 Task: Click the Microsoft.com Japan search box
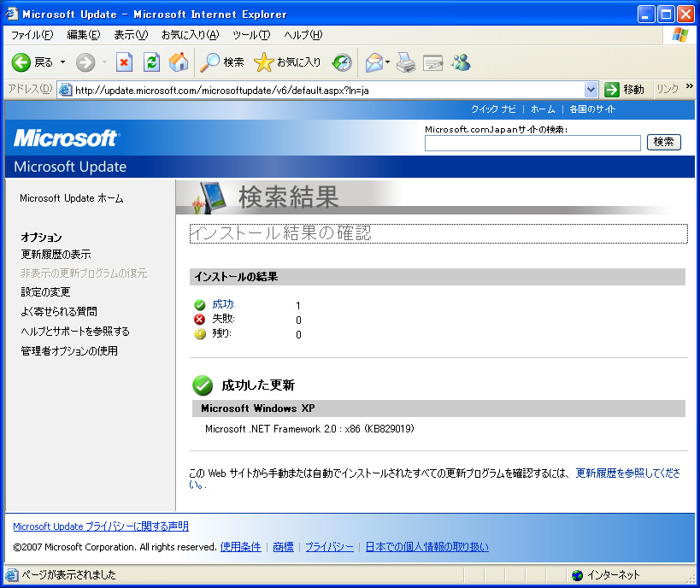(x=532, y=144)
